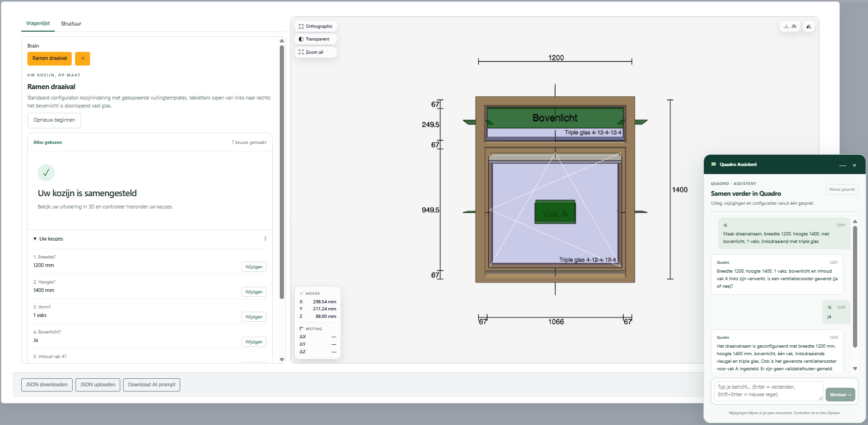This screenshot has height=425, width=868.
Task: Switch to the Structuur tab
Action: click(x=71, y=24)
